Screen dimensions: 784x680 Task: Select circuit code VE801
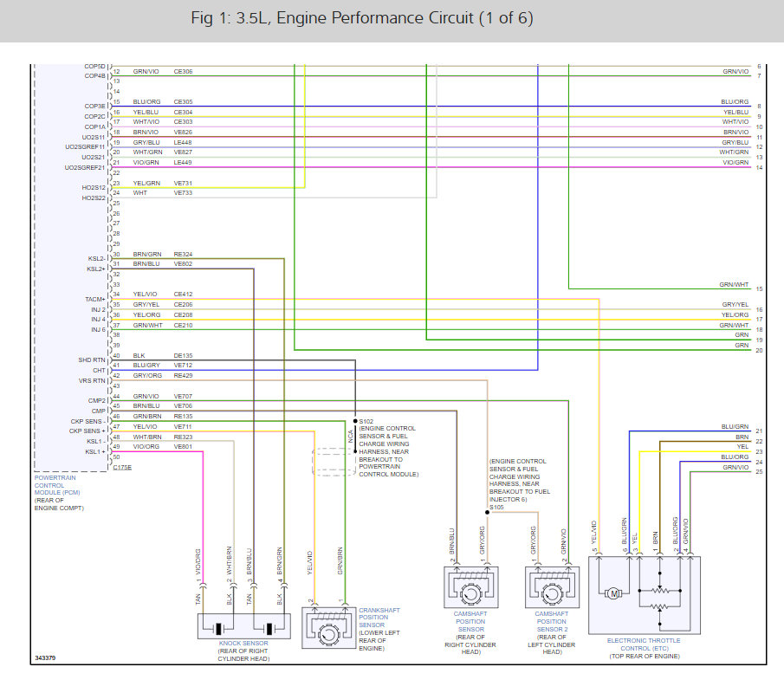click(x=183, y=446)
